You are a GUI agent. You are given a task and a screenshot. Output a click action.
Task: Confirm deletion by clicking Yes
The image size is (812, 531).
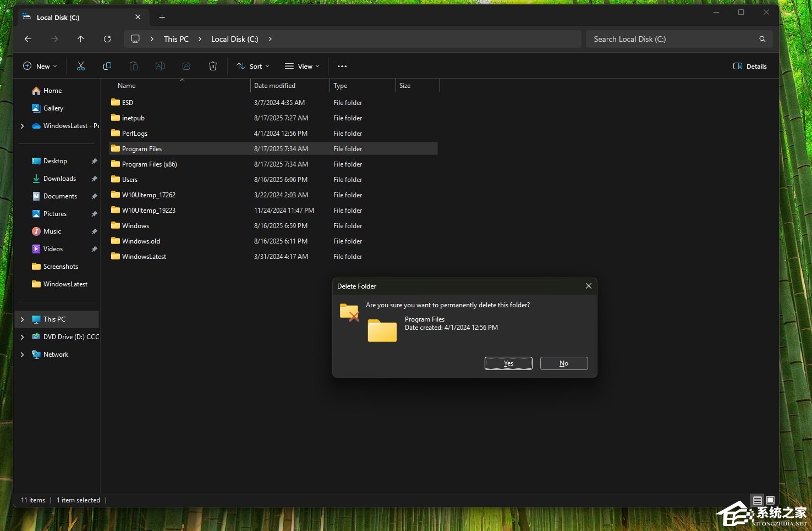pyautogui.click(x=508, y=363)
